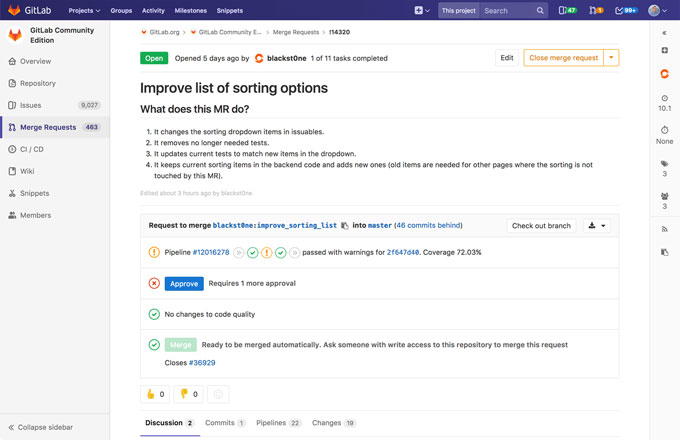Viewport: 680px width, 440px height.
Task: Click the blue Approve button
Action: pyautogui.click(x=184, y=283)
